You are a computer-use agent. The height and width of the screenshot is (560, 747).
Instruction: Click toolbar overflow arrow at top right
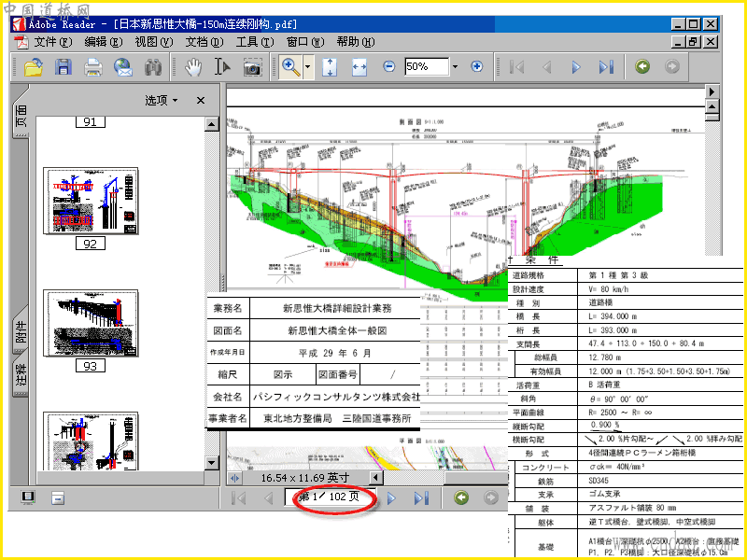(x=712, y=91)
